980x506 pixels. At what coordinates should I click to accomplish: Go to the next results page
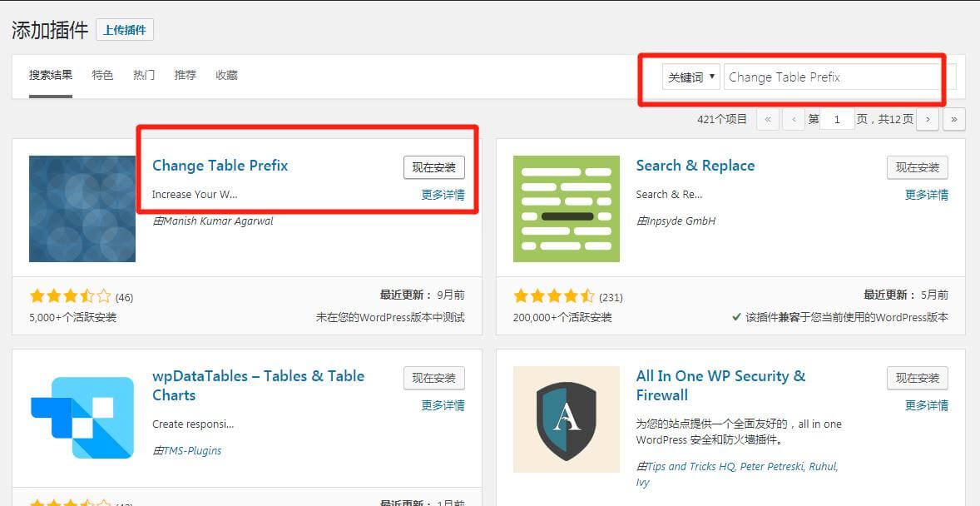pos(928,119)
